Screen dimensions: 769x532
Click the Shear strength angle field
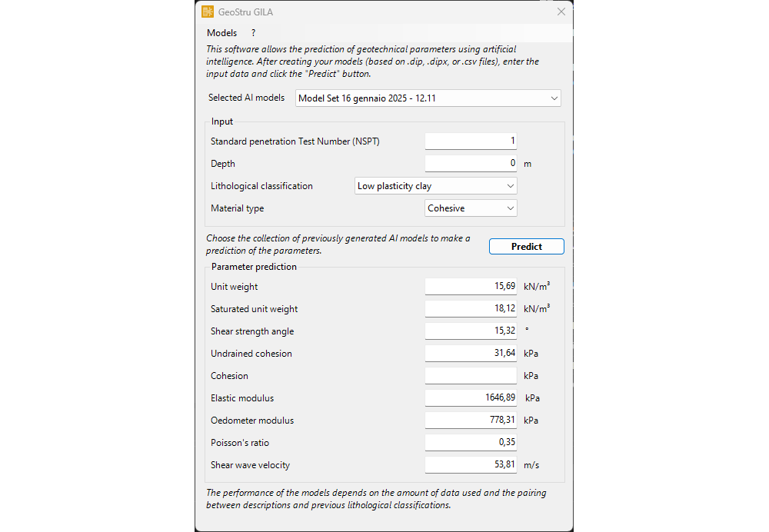pos(471,331)
